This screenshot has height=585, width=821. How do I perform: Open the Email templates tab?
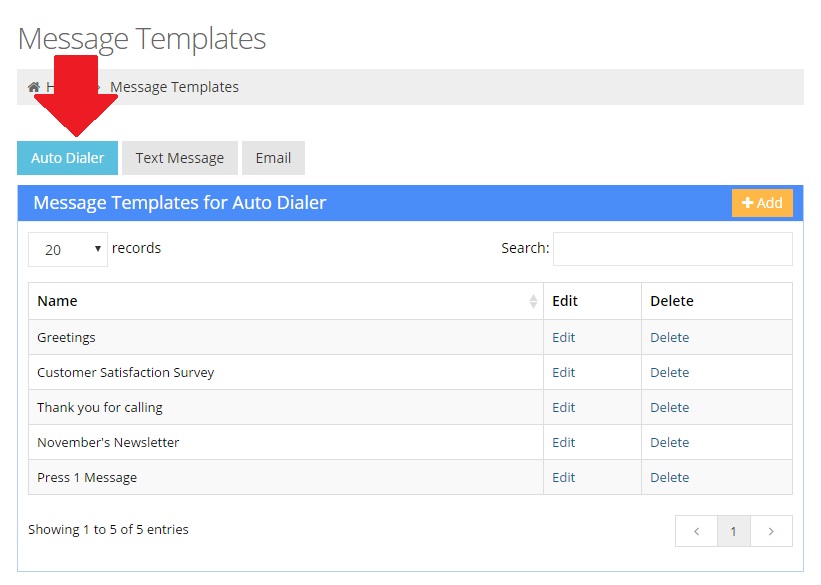tap(273, 157)
